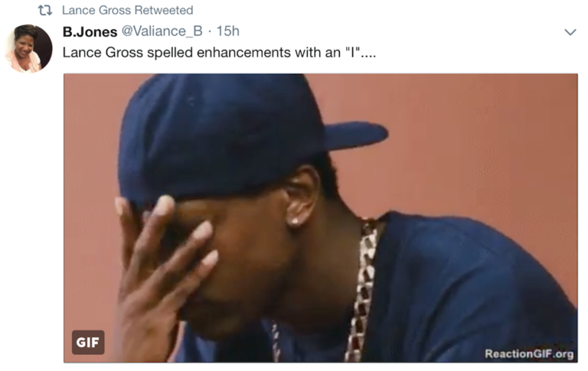Open the B.Jones display name link
This screenshot has height=371, width=588.
[90, 32]
